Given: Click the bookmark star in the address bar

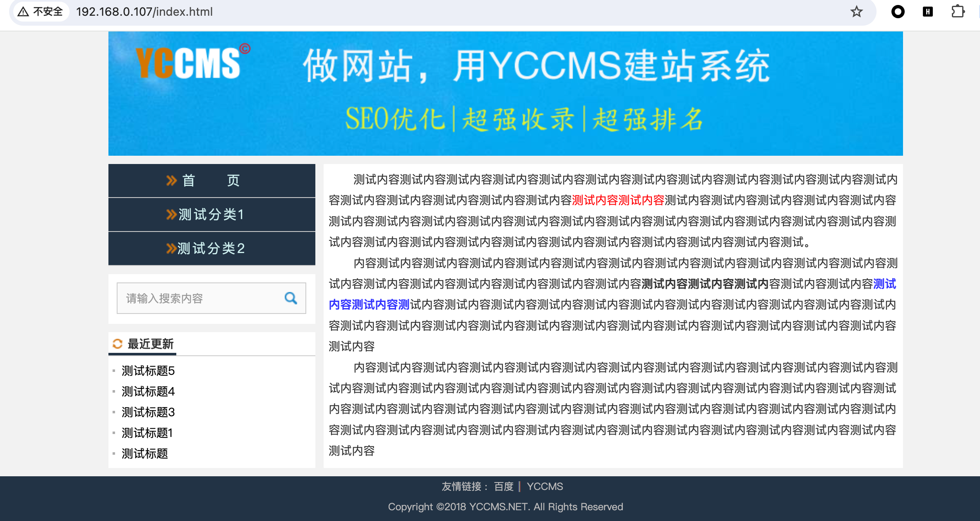Looking at the screenshot, I should click(x=856, y=12).
